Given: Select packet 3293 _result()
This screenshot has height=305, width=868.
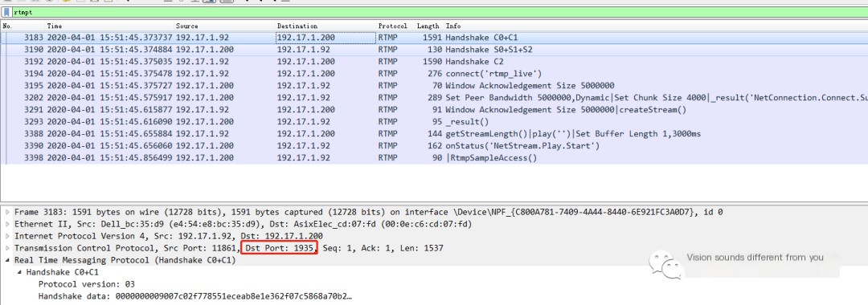Looking at the screenshot, I should [x=434, y=121].
